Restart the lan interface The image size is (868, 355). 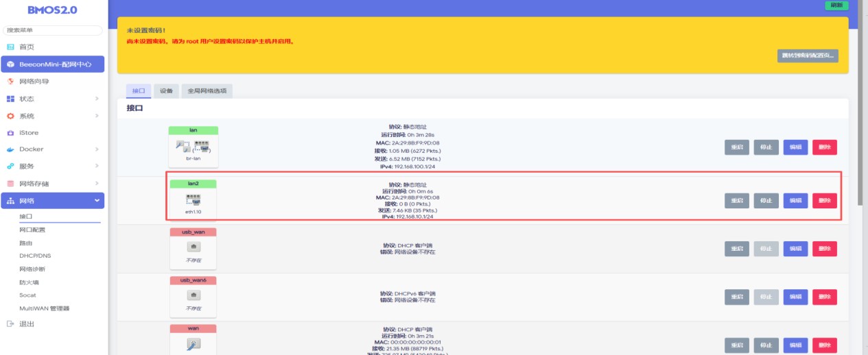point(737,147)
